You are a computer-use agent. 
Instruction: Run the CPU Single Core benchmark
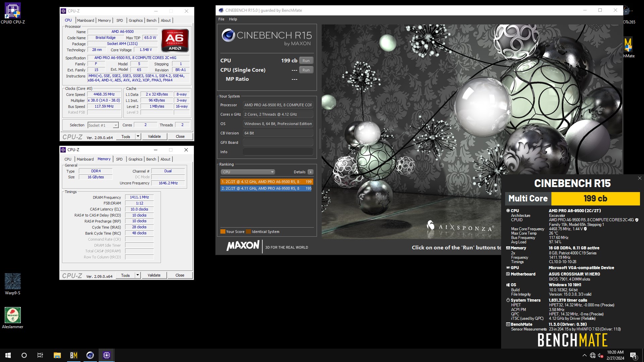[x=306, y=70]
